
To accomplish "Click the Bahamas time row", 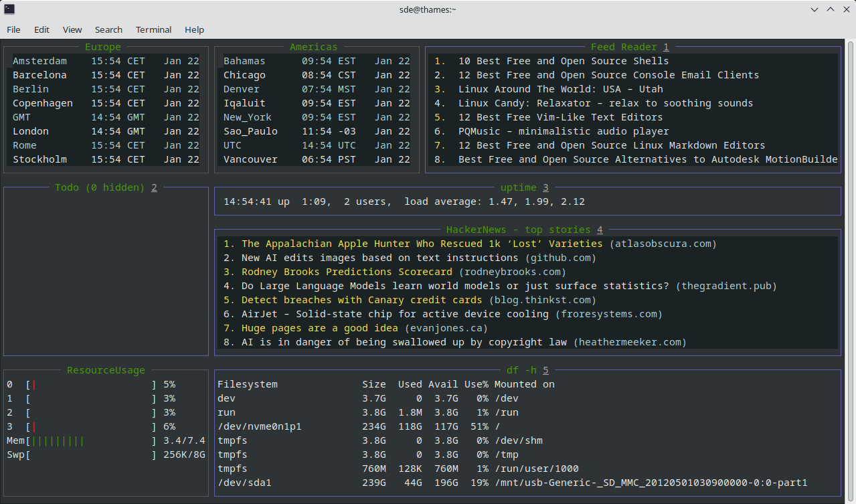I will (x=317, y=61).
